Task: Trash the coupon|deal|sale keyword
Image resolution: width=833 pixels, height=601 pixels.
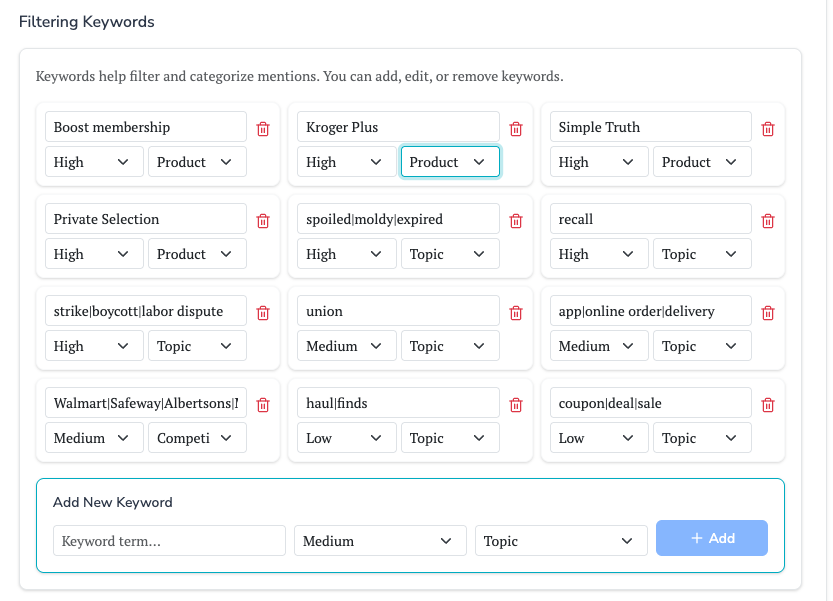Action: (x=768, y=404)
